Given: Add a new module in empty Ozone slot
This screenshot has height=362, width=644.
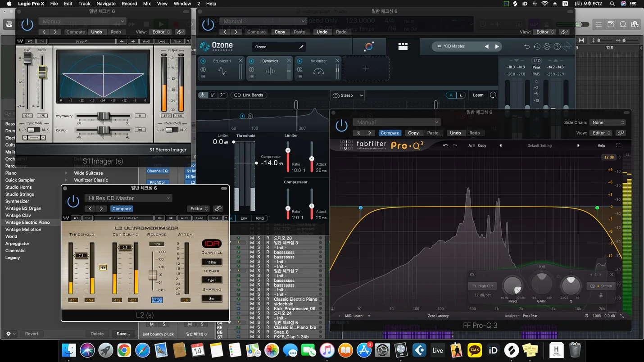Looking at the screenshot, I should pos(366,68).
